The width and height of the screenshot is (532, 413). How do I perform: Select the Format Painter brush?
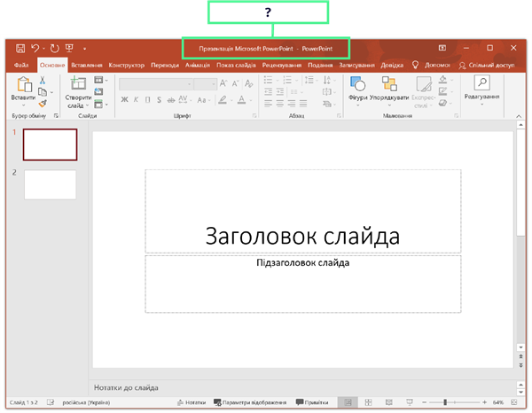43,104
